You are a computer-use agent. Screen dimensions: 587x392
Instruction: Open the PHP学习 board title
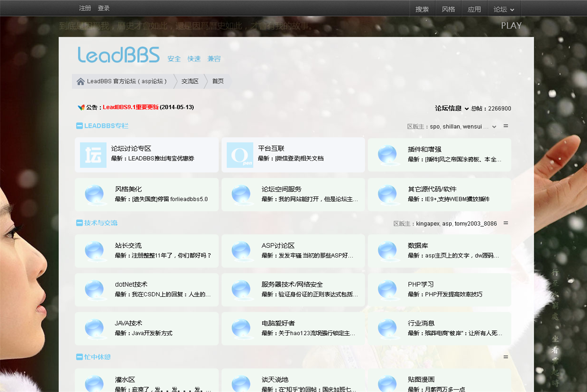point(421,284)
